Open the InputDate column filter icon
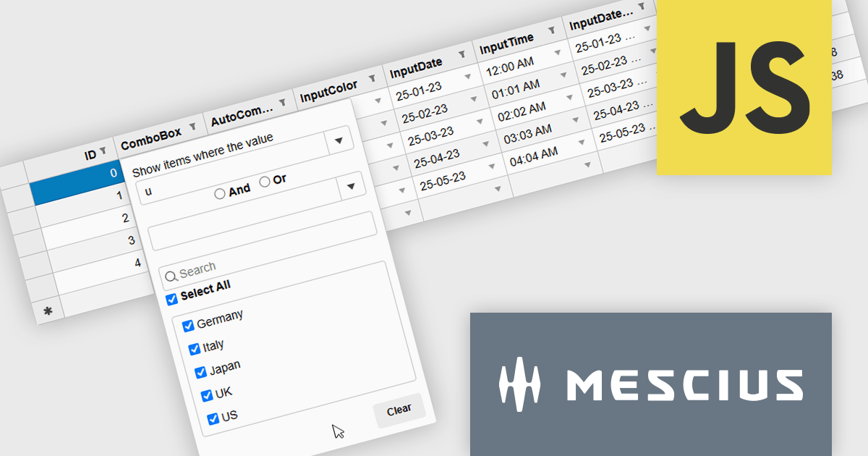 pos(461,54)
